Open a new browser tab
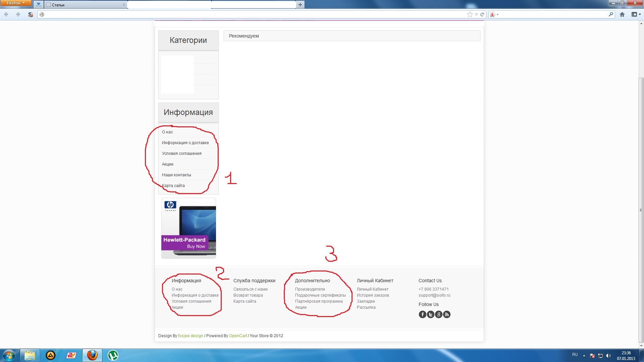The height and width of the screenshot is (362, 644). click(300, 5)
